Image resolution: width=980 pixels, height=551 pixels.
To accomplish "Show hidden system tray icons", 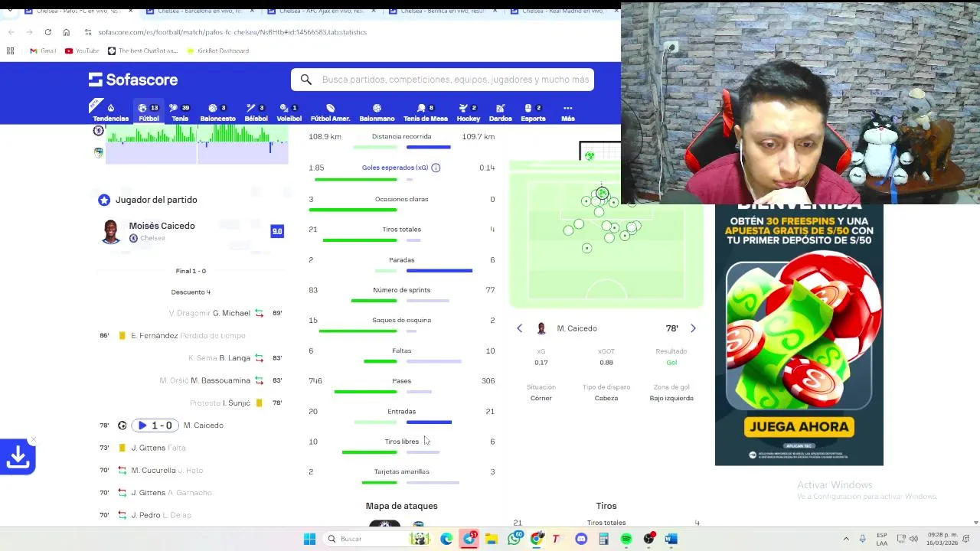I will 846,539.
